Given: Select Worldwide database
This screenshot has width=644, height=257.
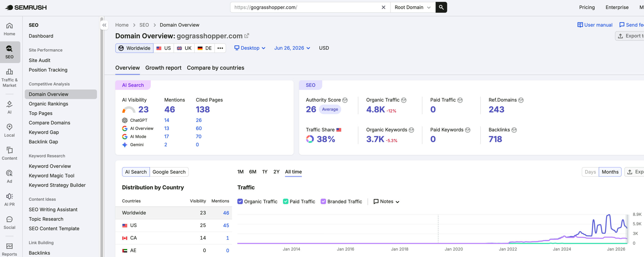Looking at the screenshot, I should coord(134,48).
